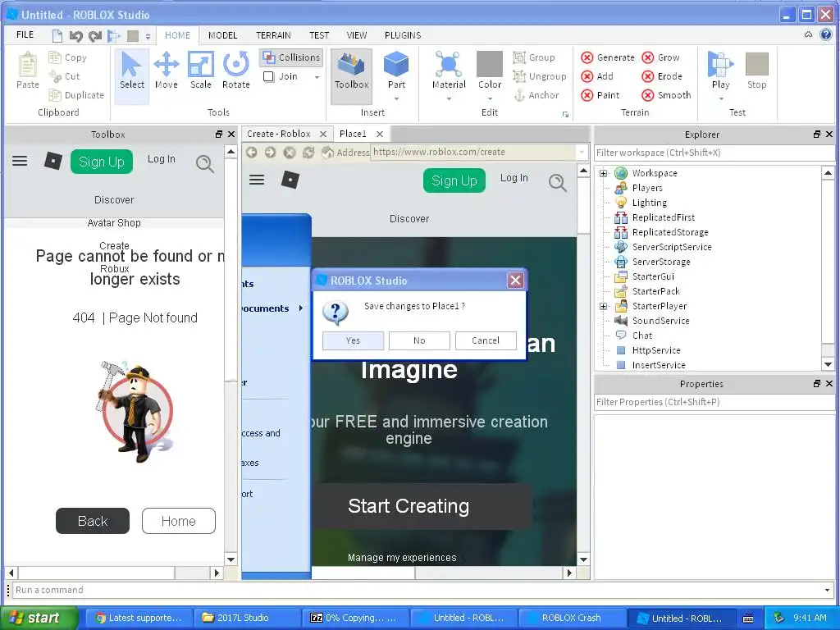
Task: Switch to the TERRAIN ribbon tab
Action: tap(273, 35)
